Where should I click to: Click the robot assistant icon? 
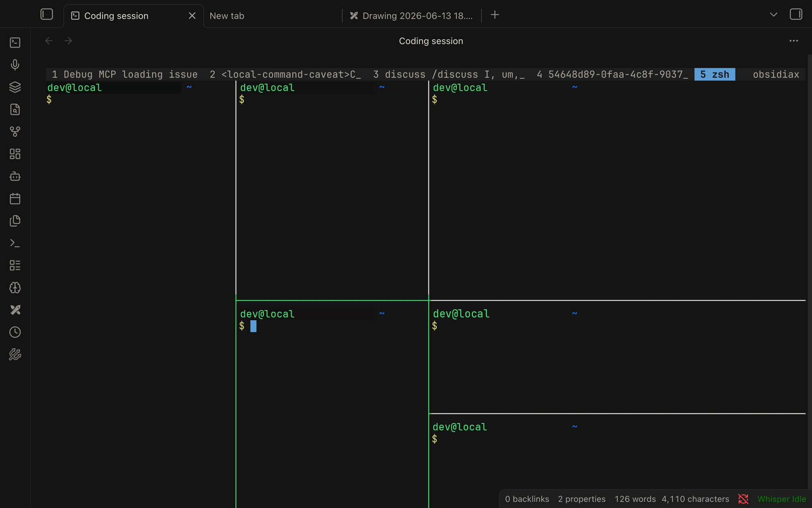pos(15,176)
